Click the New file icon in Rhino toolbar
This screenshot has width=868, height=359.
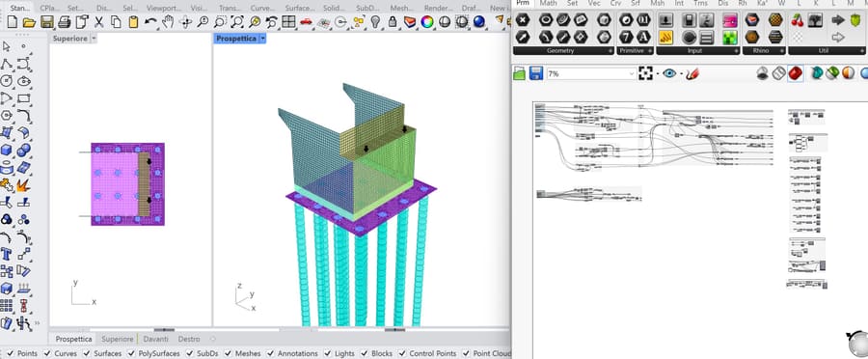tap(13, 22)
